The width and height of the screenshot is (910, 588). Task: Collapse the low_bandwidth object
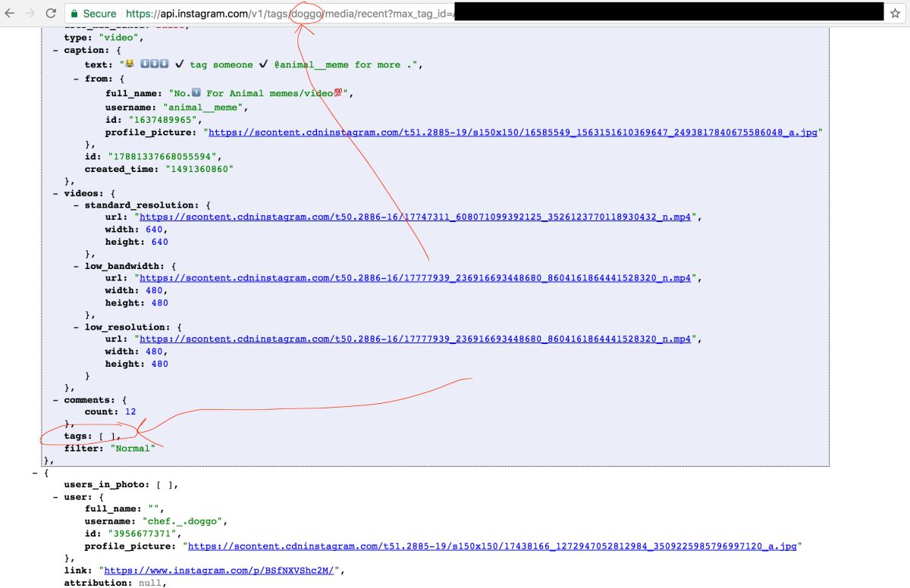click(77, 266)
